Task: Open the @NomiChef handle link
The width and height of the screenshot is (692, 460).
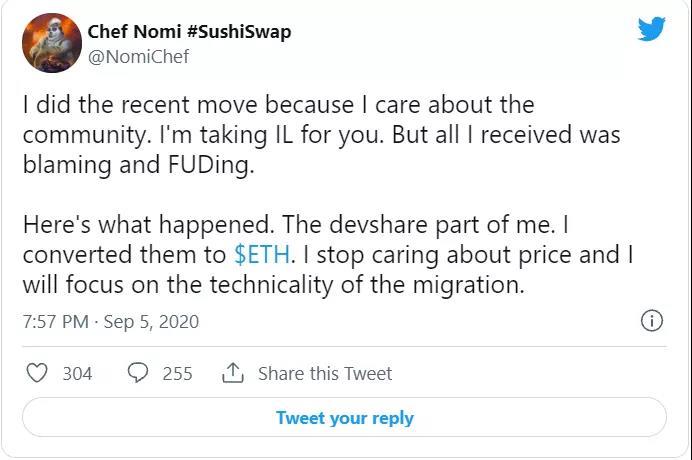Action: coord(138,56)
